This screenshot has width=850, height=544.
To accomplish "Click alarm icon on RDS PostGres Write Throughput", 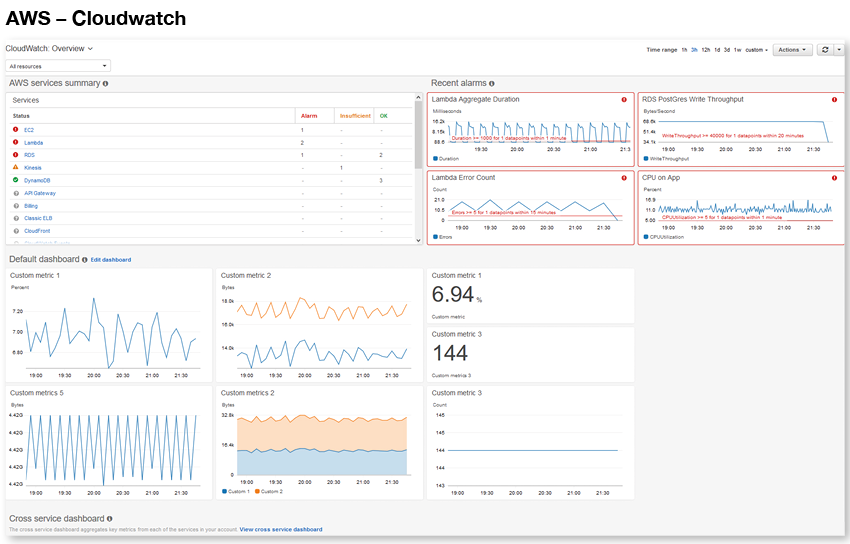I will click(834, 100).
